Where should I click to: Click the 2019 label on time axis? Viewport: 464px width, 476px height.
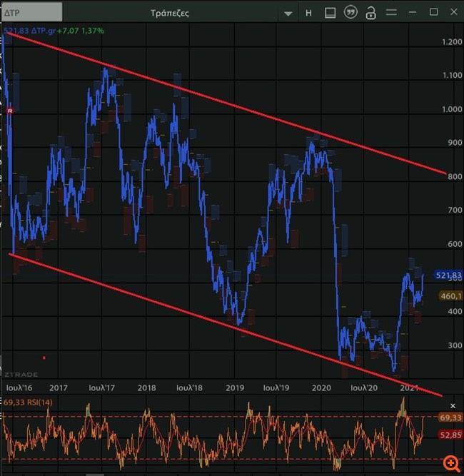coord(235,388)
